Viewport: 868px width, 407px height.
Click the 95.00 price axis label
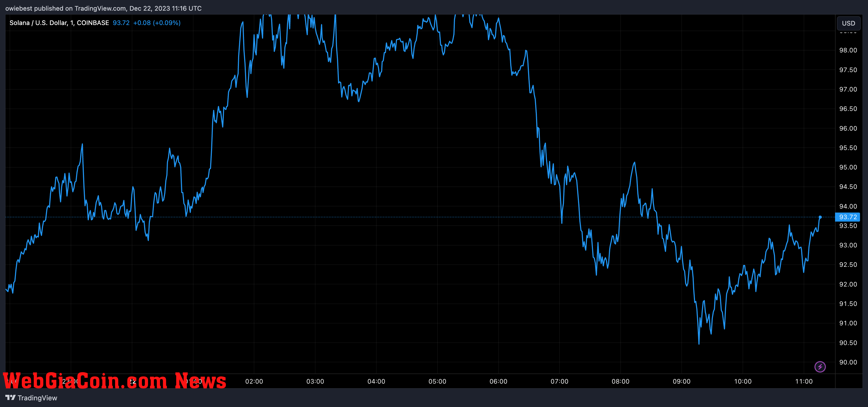coord(848,167)
